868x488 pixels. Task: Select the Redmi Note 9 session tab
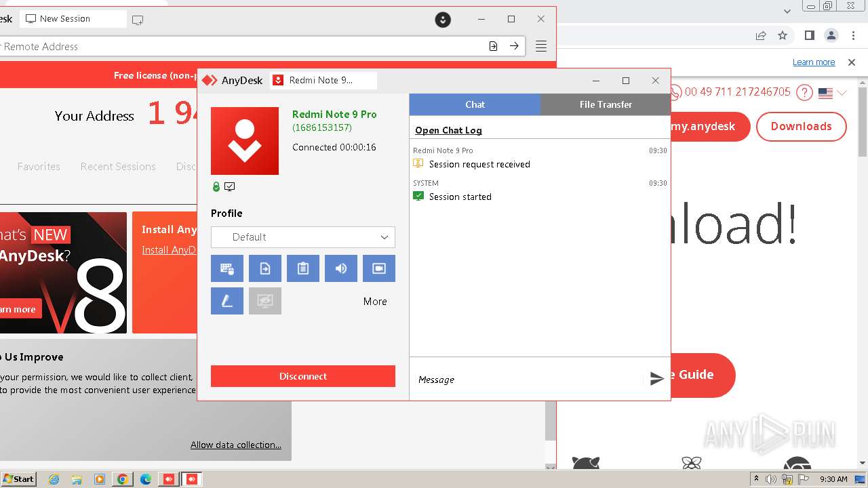tap(323, 80)
